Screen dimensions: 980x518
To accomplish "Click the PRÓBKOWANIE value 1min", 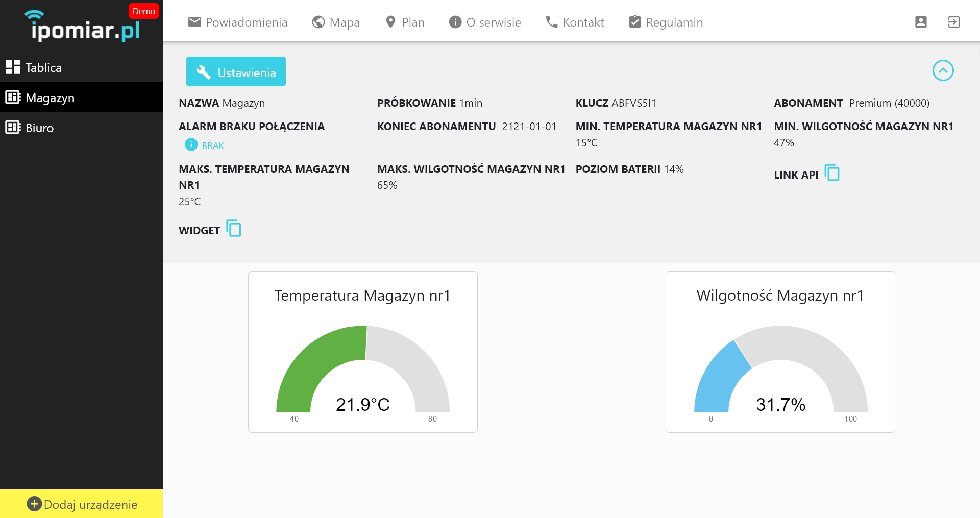I will coord(471,103).
